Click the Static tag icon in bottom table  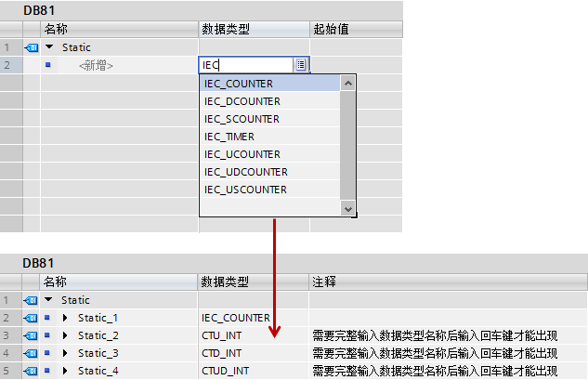click(x=31, y=300)
